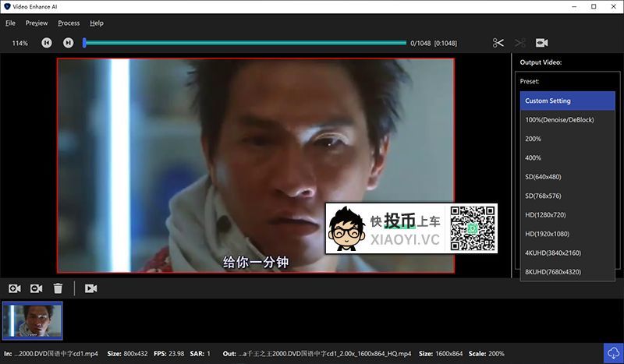
Task: Click the start processing video icon
Action: (90, 288)
